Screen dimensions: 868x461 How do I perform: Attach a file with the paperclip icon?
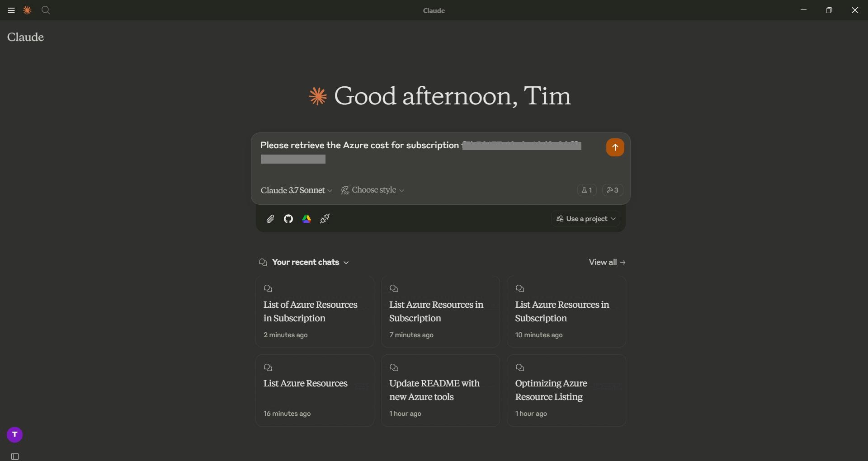270,219
